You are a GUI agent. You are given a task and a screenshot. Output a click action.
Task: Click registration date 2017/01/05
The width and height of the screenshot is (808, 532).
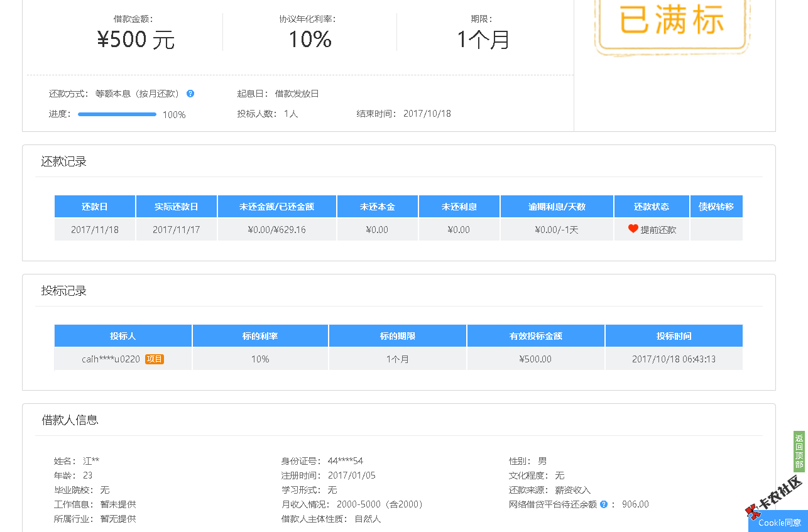tap(352, 475)
